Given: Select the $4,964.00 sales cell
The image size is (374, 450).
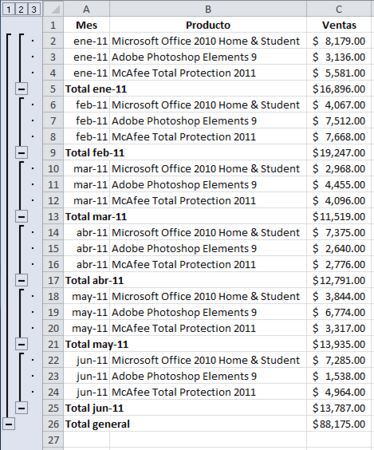Looking at the screenshot, I should click(339, 392).
